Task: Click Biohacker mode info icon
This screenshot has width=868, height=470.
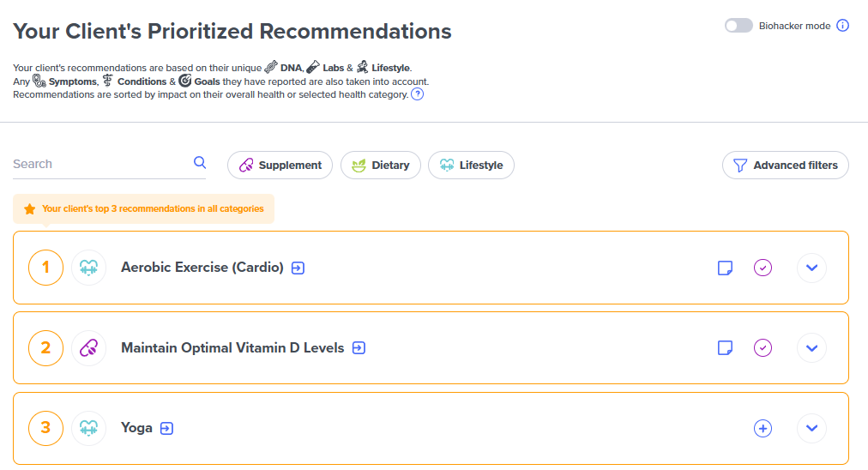Action: (842, 26)
